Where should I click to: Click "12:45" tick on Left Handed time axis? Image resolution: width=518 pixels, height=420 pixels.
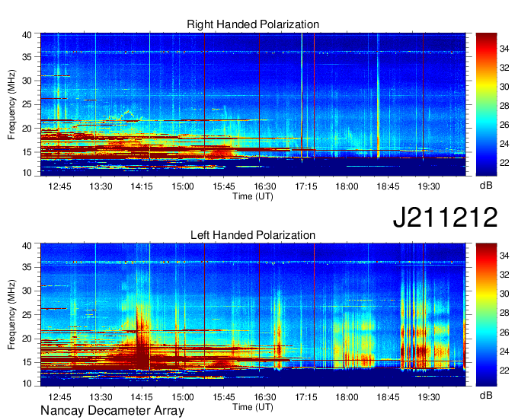coord(59,396)
